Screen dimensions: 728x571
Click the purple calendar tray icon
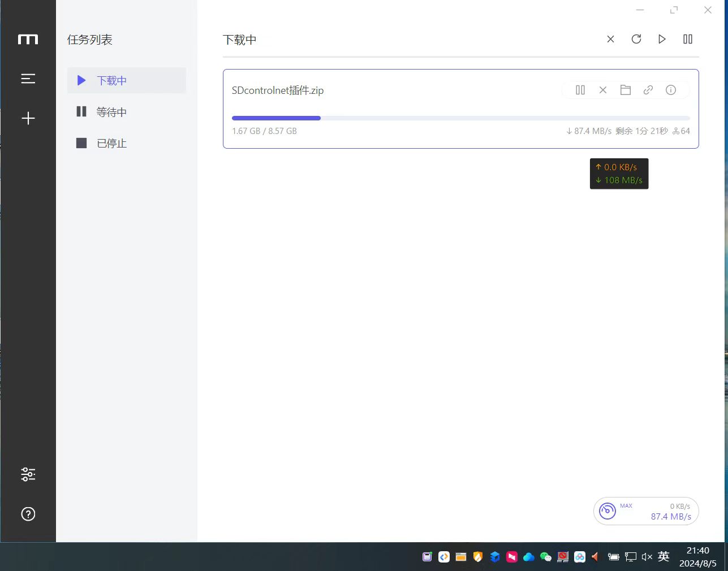(427, 557)
